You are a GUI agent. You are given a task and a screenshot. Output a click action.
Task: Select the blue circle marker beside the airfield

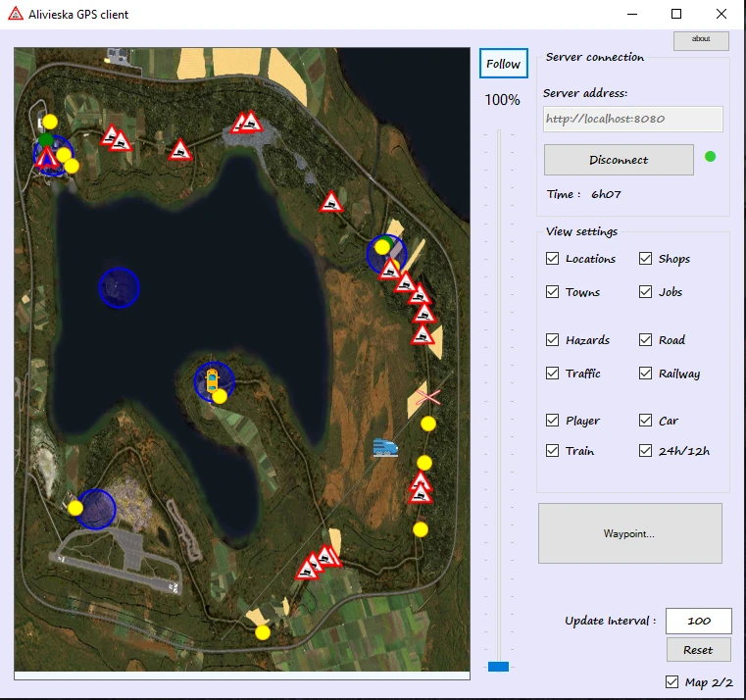tap(98, 509)
